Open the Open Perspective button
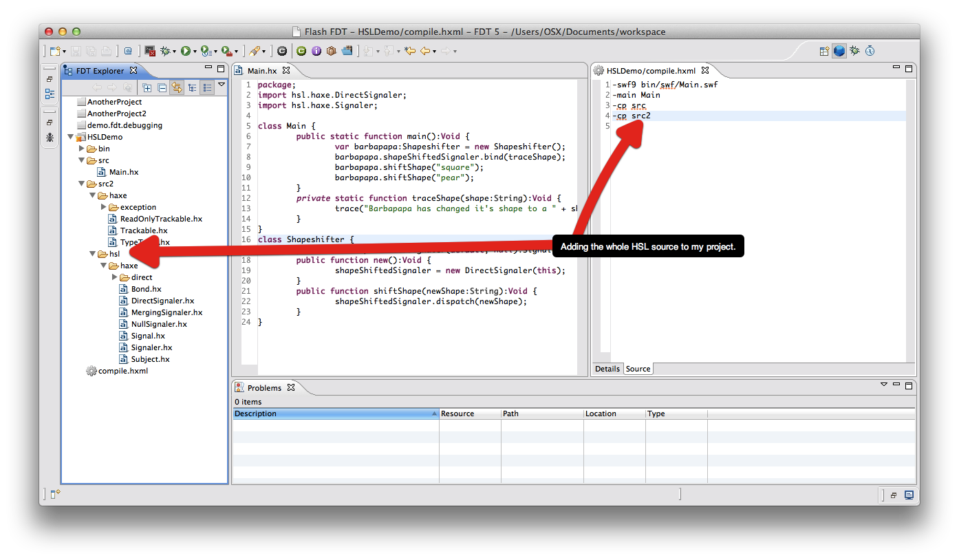 click(x=824, y=51)
